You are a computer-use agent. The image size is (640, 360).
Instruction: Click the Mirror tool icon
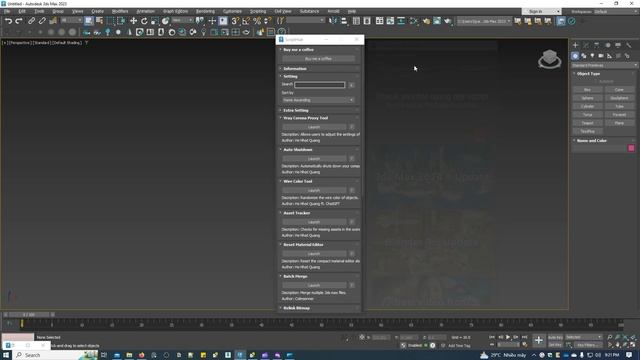point(333,21)
